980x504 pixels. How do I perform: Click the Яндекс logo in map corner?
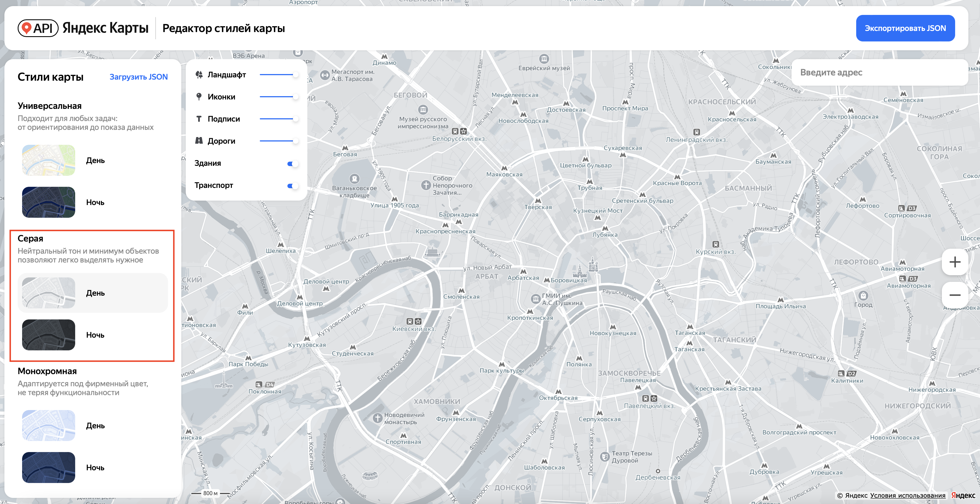(x=963, y=495)
